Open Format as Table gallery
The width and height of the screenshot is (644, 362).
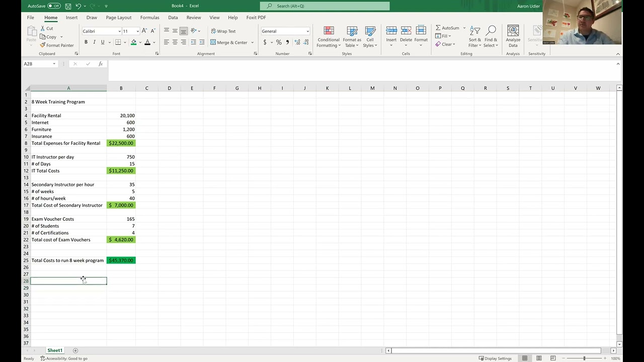click(x=352, y=37)
